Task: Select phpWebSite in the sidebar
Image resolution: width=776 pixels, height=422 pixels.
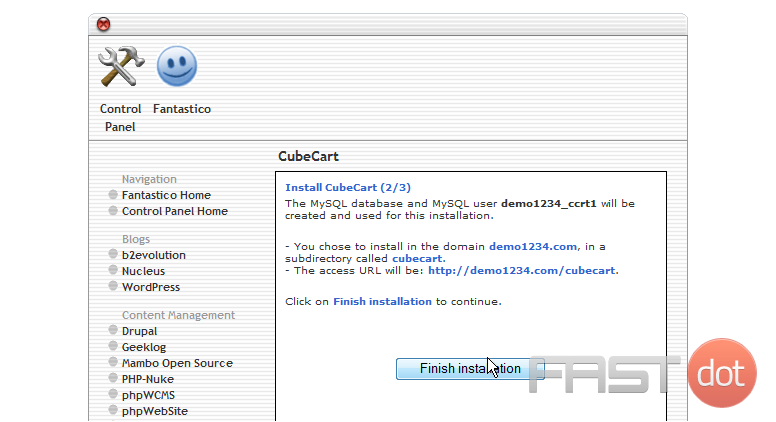Action: click(x=155, y=411)
